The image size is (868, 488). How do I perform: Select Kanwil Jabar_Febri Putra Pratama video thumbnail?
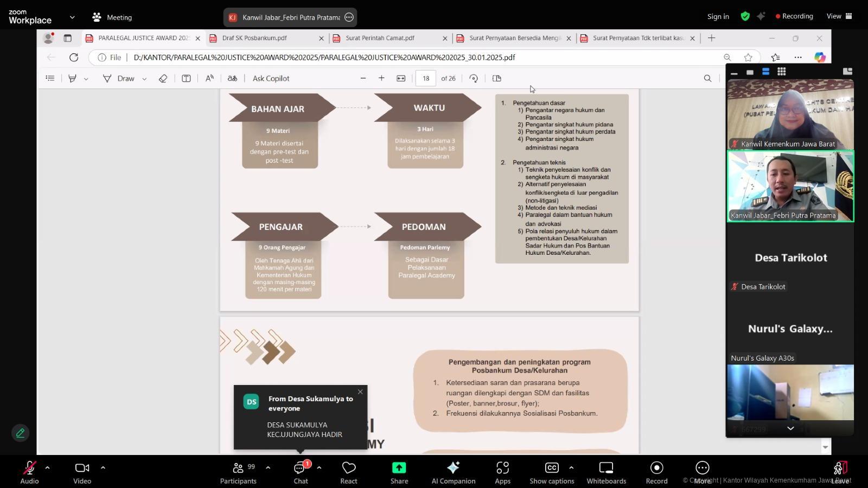(x=790, y=186)
